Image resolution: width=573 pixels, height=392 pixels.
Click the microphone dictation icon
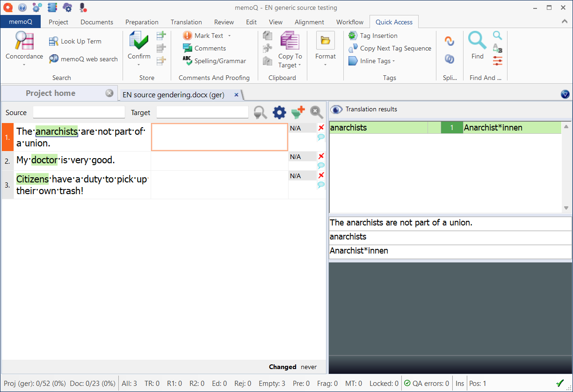coord(82,7)
